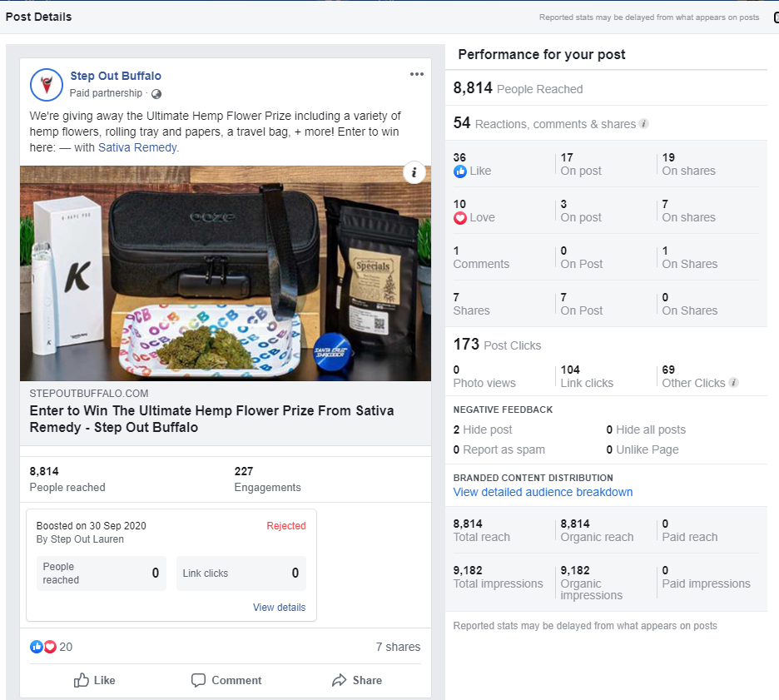Click the red Love heart in performance panel
779x700 pixels.
(460, 218)
